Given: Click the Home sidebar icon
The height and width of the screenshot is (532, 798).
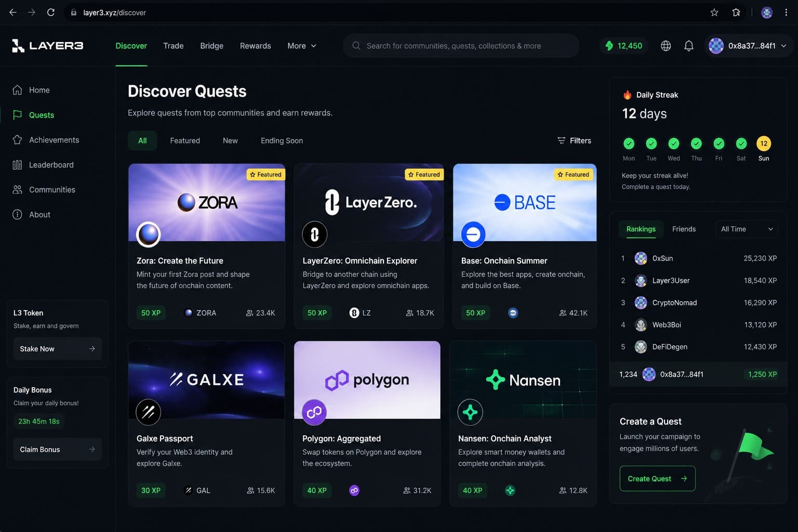Looking at the screenshot, I should tap(17, 90).
